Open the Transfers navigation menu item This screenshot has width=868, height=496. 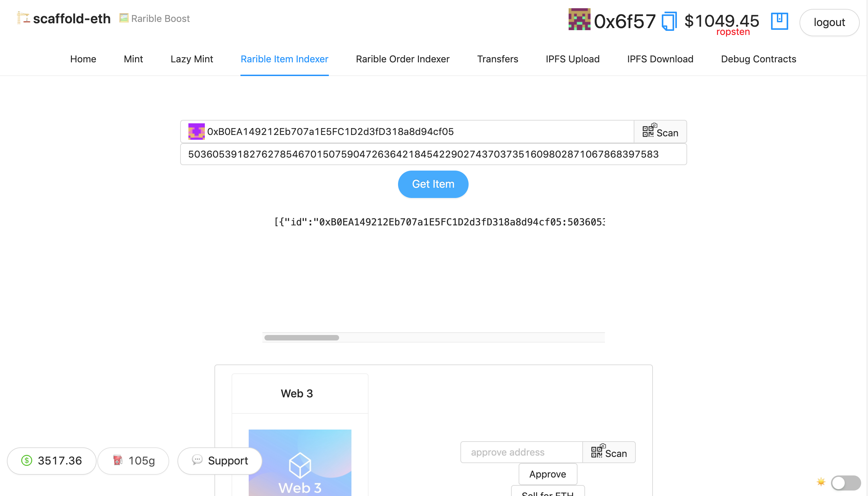point(498,59)
